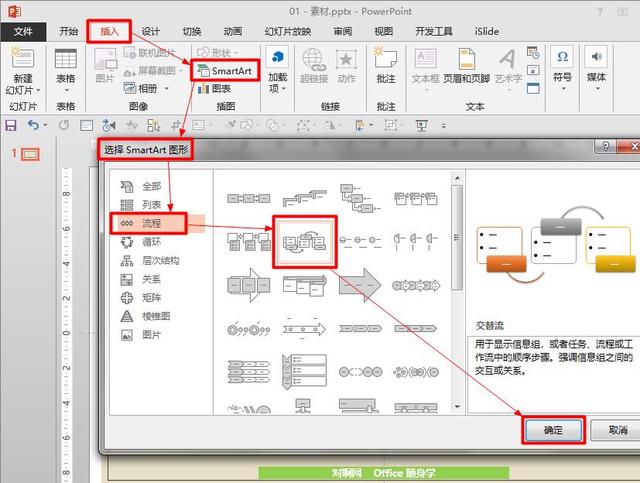Open the 符号 symbol dropdown
Image resolution: width=640 pixels, height=483 pixels.
pos(562,69)
